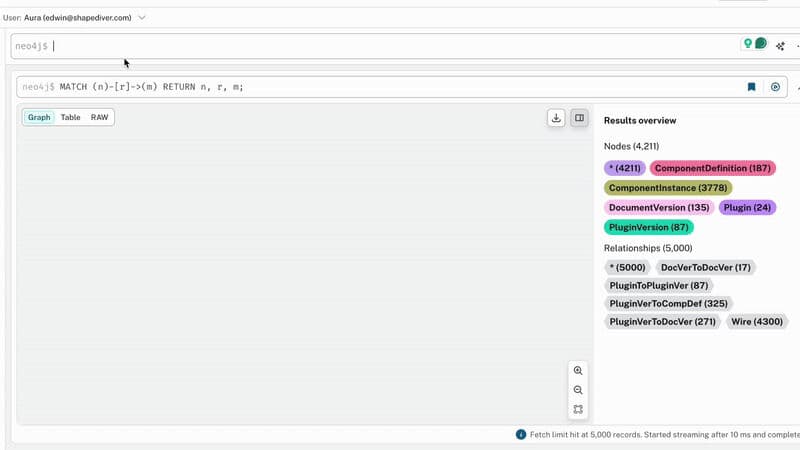The height and width of the screenshot is (450, 800).
Task: Select the all relationships * (5000) tag
Action: (627, 267)
